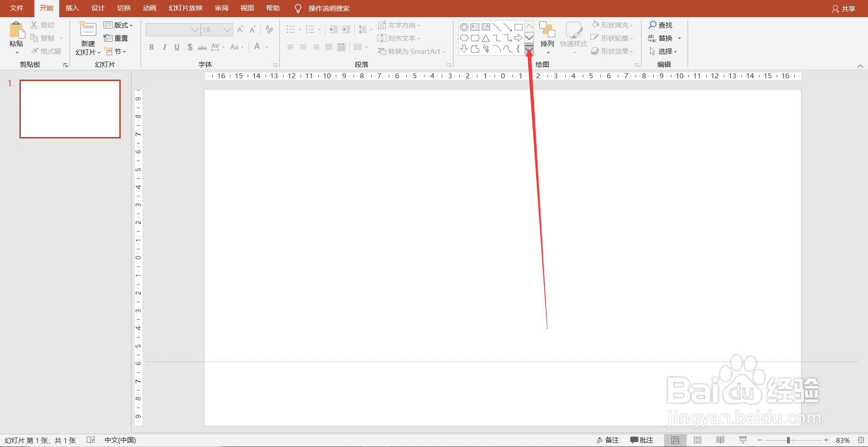Click the Clear All Formatting icon
The image size is (868, 447).
(269, 29)
